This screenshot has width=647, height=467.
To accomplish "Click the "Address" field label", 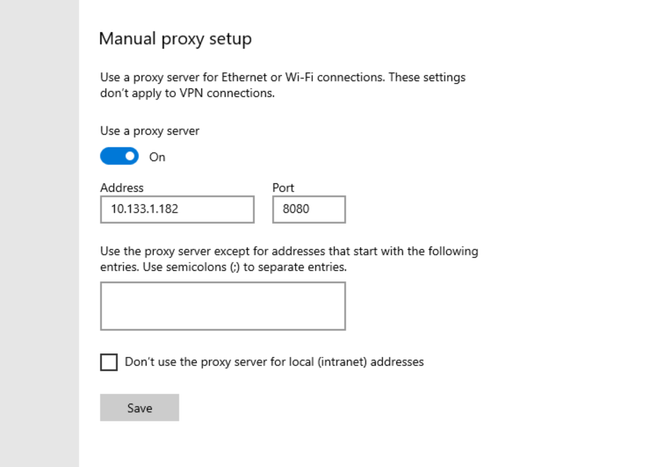I will coord(122,187).
